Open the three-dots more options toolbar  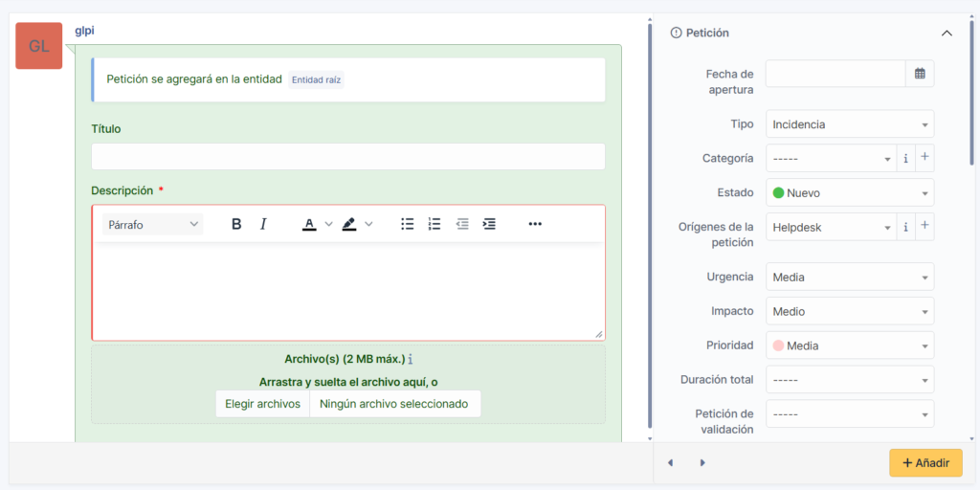point(535,224)
